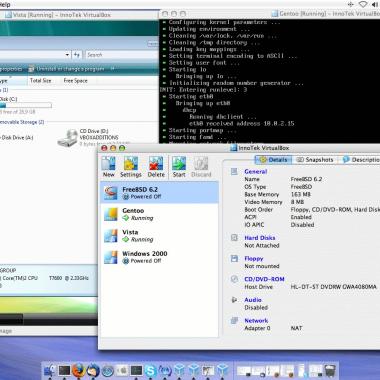380x380 pixels.
Task: Open the Description tab
Action: [x=361, y=160]
